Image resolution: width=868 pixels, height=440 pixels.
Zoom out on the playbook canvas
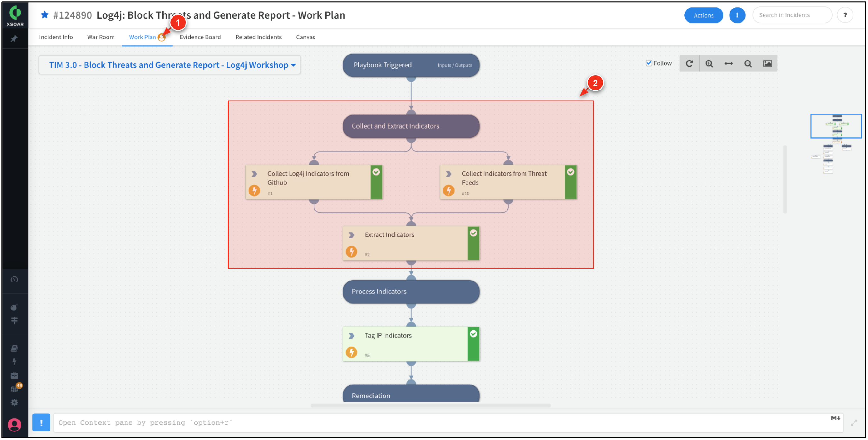pyautogui.click(x=748, y=63)
